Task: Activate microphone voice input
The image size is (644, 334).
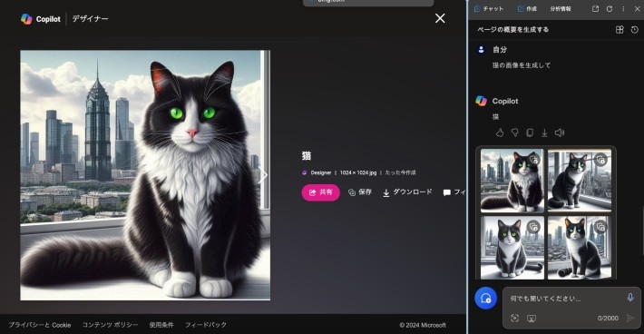Action: point(630,298)
